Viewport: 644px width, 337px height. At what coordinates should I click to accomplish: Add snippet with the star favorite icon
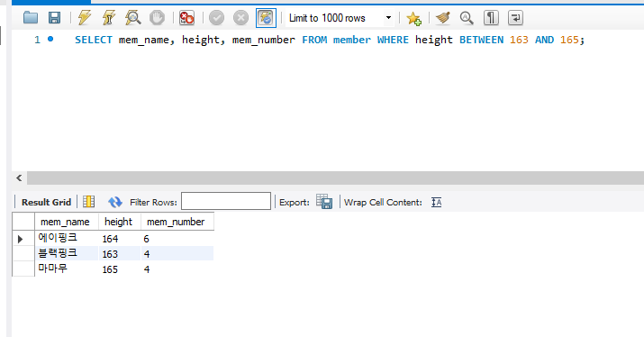coord(413,18)
